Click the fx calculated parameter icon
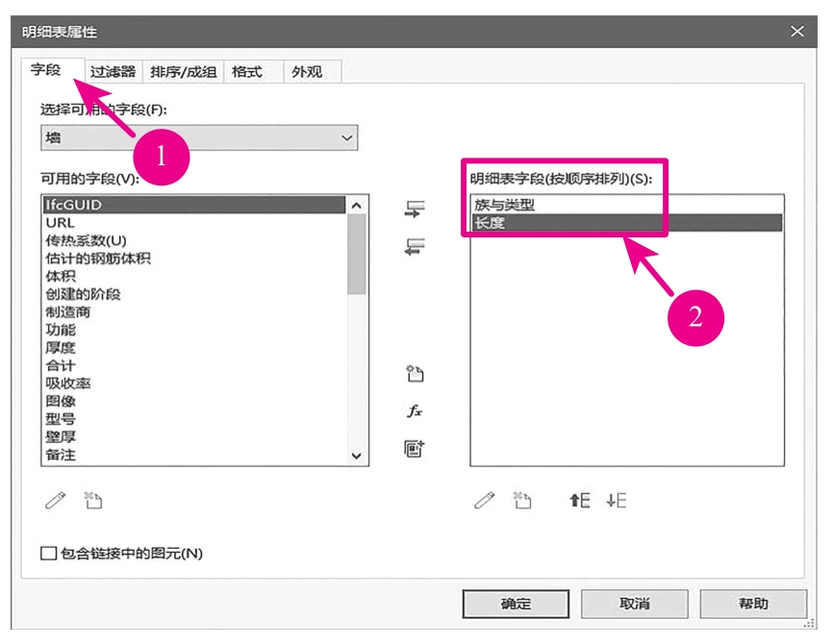833x644 pixels. tap(415, 411)
